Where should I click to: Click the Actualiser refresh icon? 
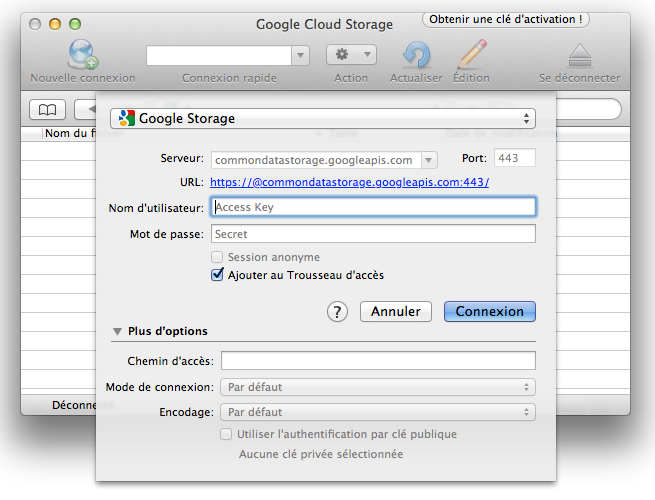tap(416, 55)
